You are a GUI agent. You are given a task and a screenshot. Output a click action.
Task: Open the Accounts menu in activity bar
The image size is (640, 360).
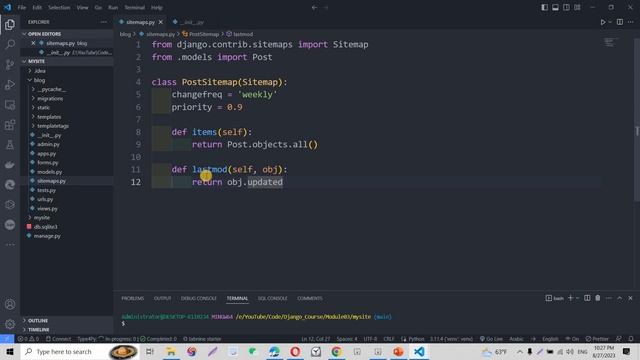tap(10, 304)
